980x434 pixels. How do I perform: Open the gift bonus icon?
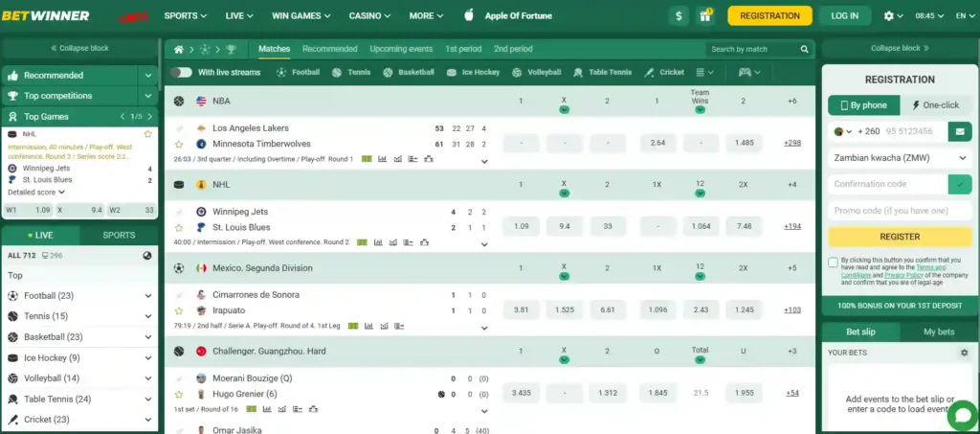click(x=705, y=15)
